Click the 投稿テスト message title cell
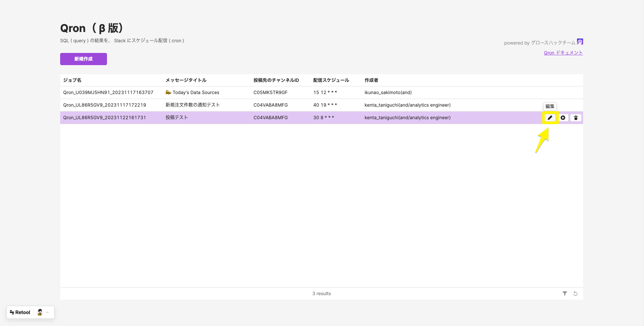The height and width of the screenshot is (326, 644). click(177, 118)
